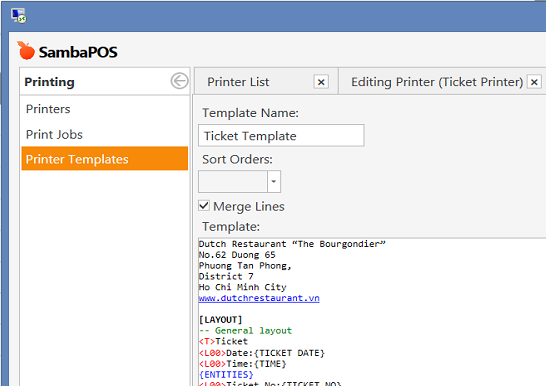Expand the Sort Orders dropdown arrow
546x386 pixels.
pyautogui.click(x=274, y=181)
